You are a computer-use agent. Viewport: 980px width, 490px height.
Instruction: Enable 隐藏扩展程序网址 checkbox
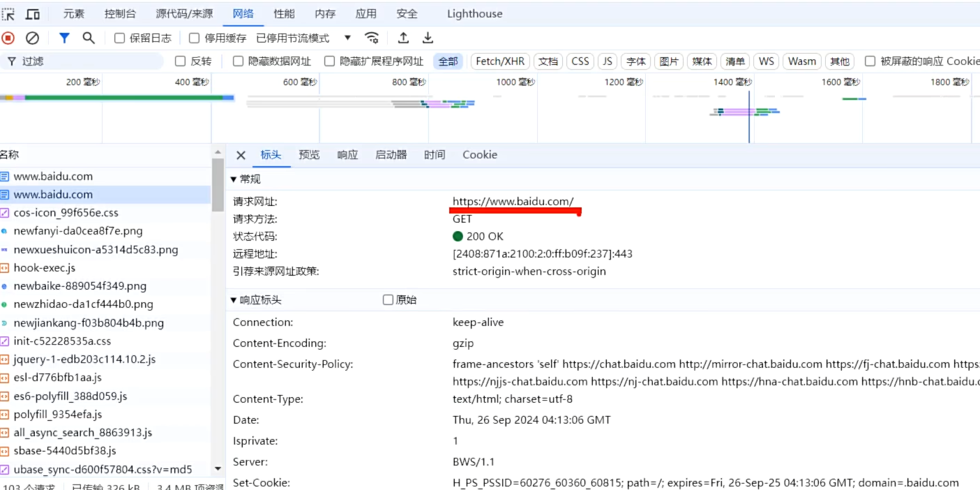(329, 61)
